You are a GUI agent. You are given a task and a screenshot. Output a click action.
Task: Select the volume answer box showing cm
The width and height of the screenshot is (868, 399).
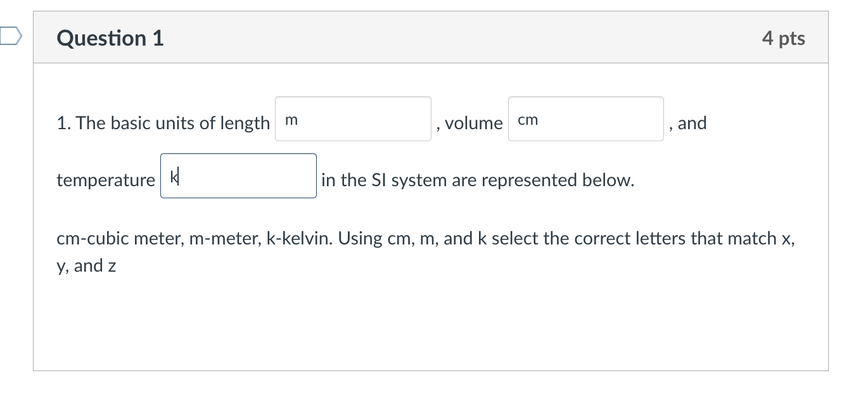click(x=584, y=119)
